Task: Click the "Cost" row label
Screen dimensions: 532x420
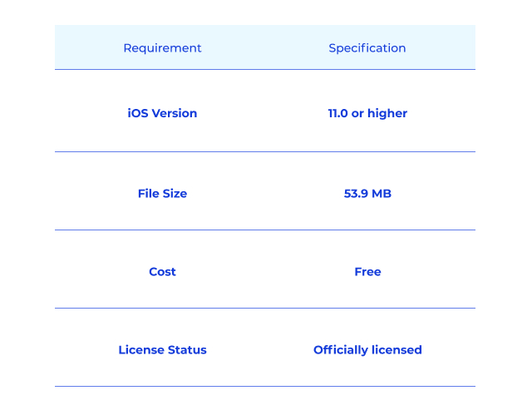Action: [x=162, y=272]
